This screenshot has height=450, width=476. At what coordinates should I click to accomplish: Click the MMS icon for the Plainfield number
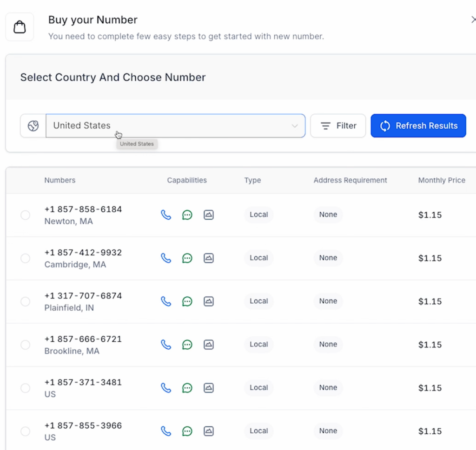pos(208,301)
